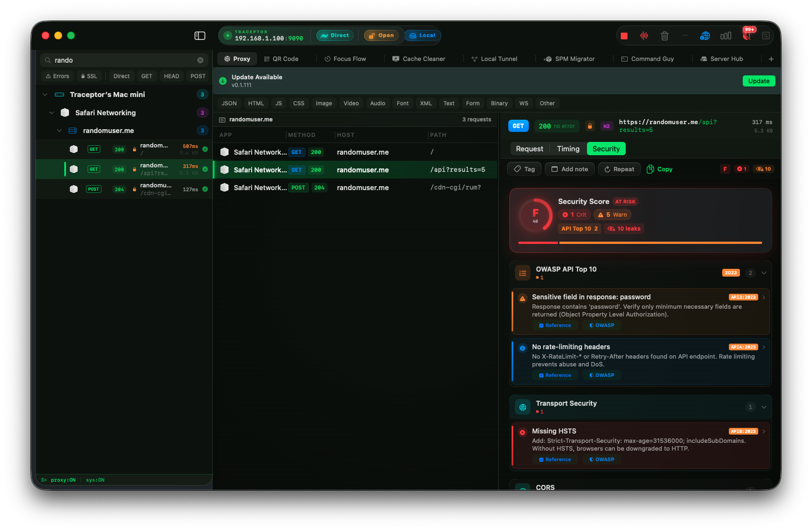The image size is (812, 531).
Task: Select the /cdn-cgi/rum? POST row in table
Action: pyautogui.click(x=355, y=187)
